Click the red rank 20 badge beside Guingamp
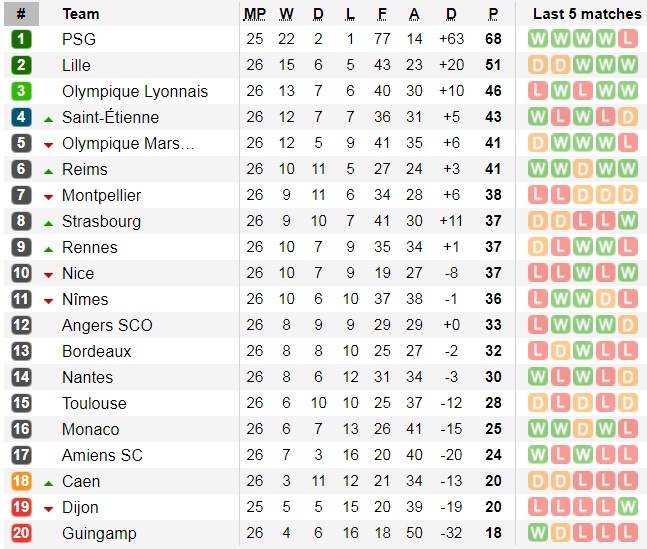 pyautogui.click(x=21, y=533)
